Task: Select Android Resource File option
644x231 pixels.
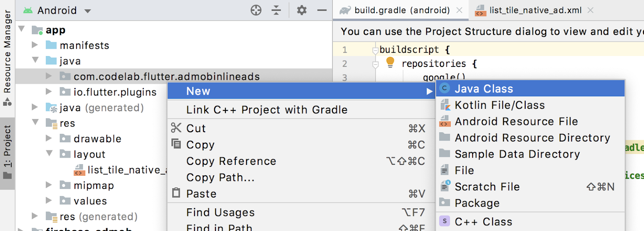Action: click(516, 121)
